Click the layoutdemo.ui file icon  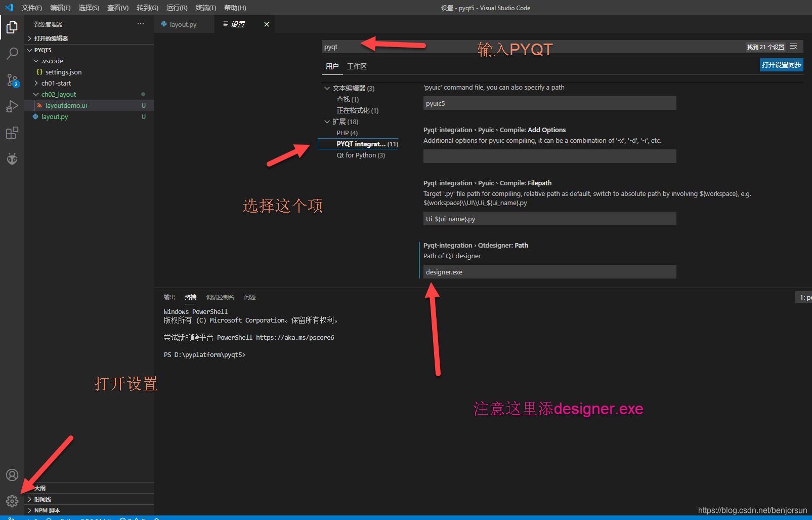(39, 105)
